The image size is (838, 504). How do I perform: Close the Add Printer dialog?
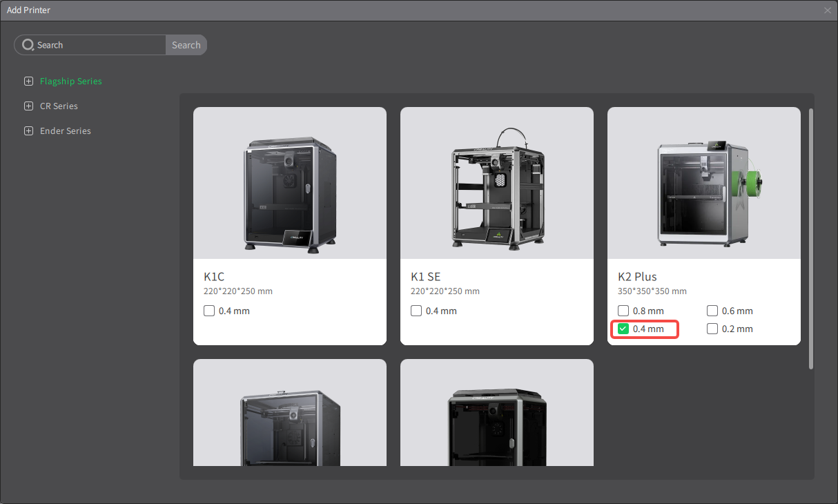pos(827,10)
